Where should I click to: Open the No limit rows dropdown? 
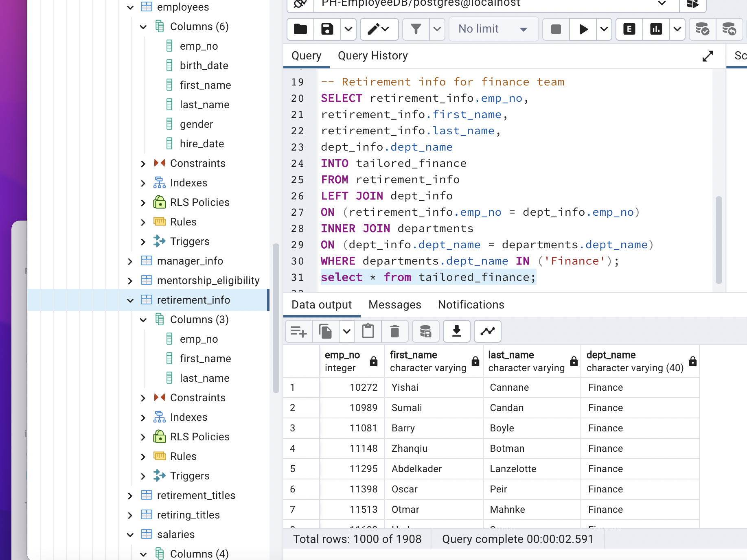coord(493,29)
